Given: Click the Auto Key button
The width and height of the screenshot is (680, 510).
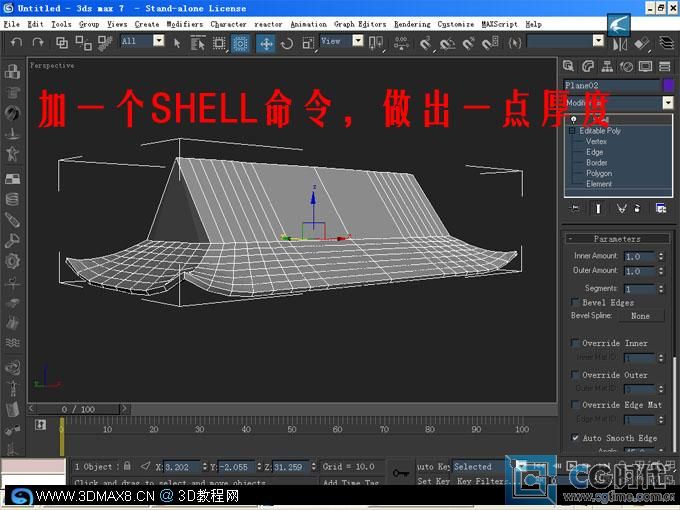Looking at the screenshot, I should point(433,467).
